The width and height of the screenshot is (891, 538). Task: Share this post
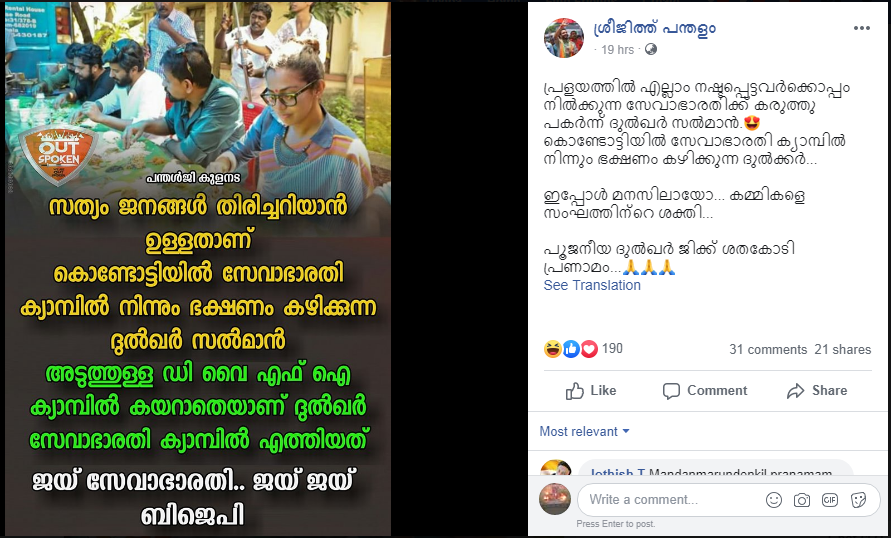coord(817,391)
